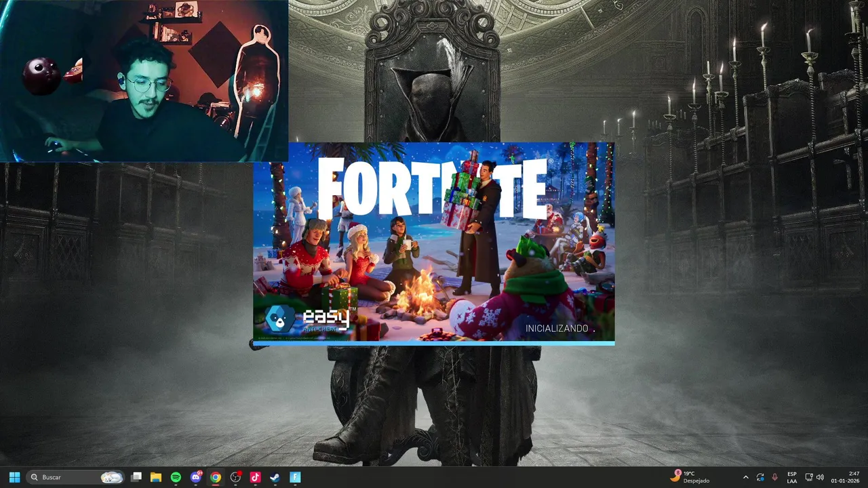Open TikTok from the taskbar

pyautogui.click(x=255, y=477)
